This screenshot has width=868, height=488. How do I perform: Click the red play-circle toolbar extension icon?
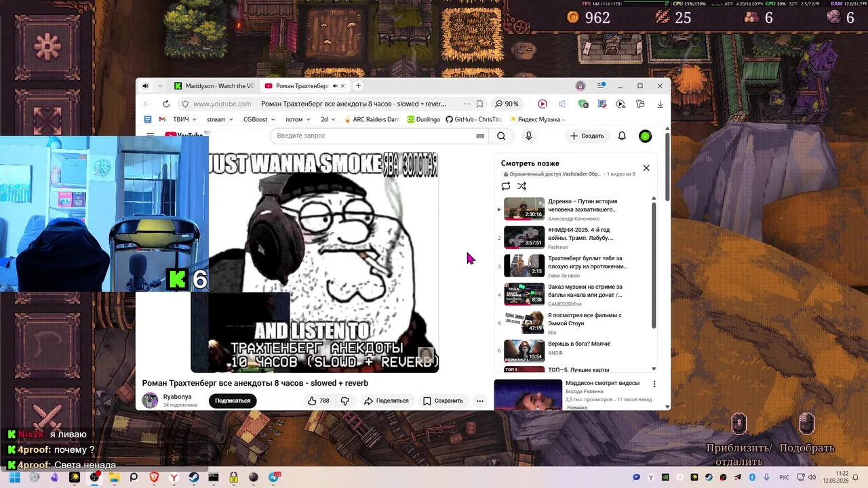click(x=542, y=104)
